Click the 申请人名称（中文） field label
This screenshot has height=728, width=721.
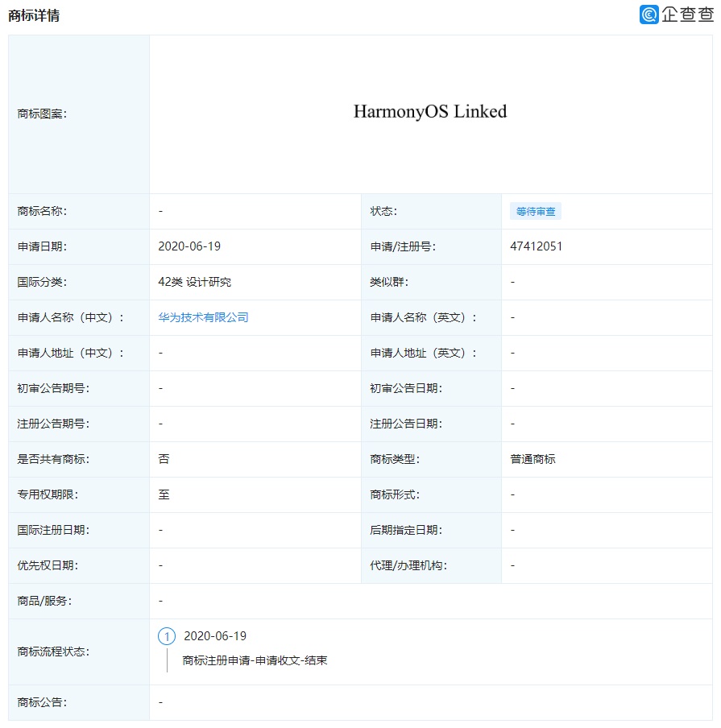[71, 317]
